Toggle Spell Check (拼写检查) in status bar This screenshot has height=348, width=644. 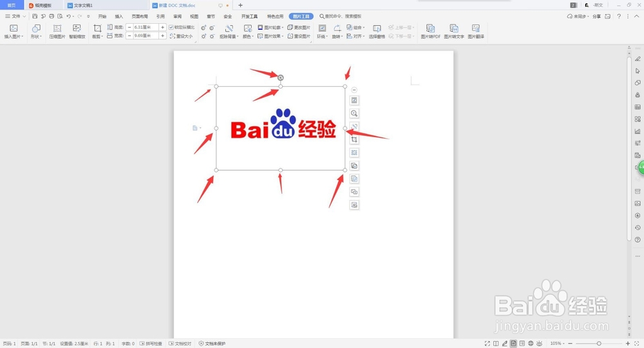pos(151,343)
